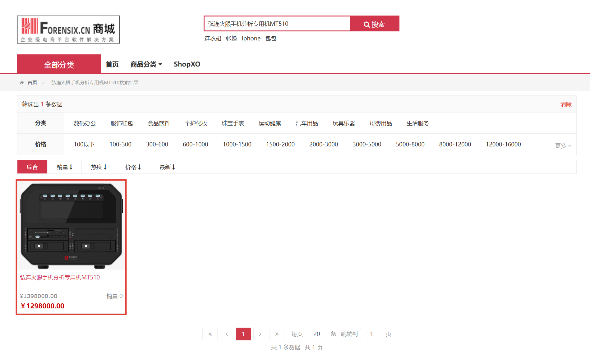Click the 跳转到 page number field
Viewport: 590px width, 364px height.
pyautogui.click(x=371, y=334)
